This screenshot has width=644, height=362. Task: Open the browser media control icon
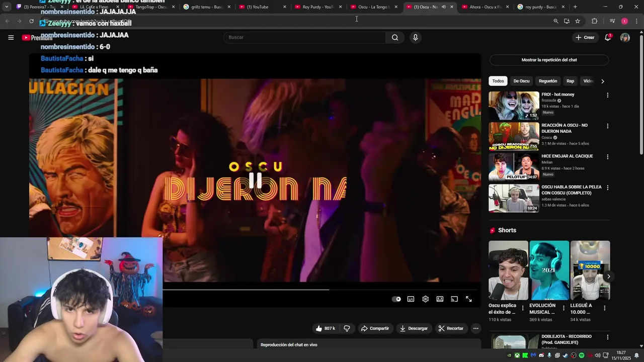point(612,21)
